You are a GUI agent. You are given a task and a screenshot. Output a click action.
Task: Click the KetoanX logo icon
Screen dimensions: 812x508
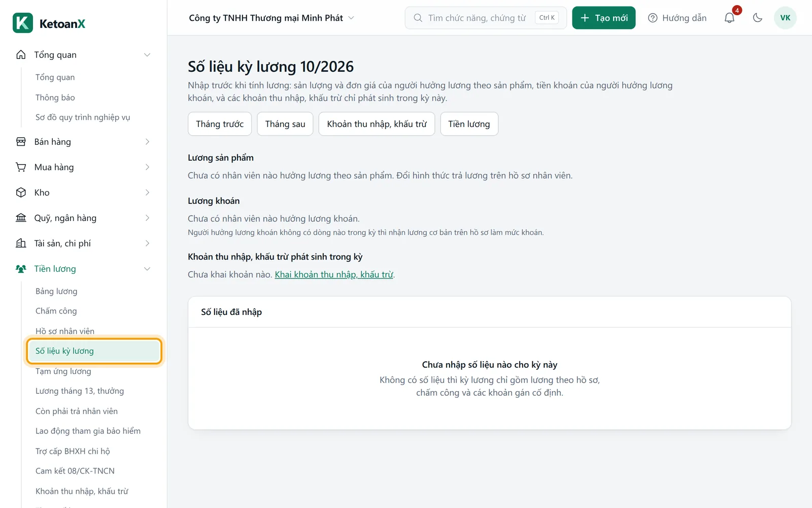coord(23,23)
